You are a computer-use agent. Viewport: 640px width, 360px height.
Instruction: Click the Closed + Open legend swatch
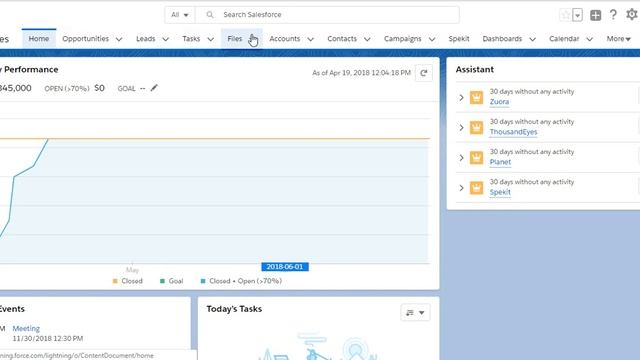(x=203, y=281)
